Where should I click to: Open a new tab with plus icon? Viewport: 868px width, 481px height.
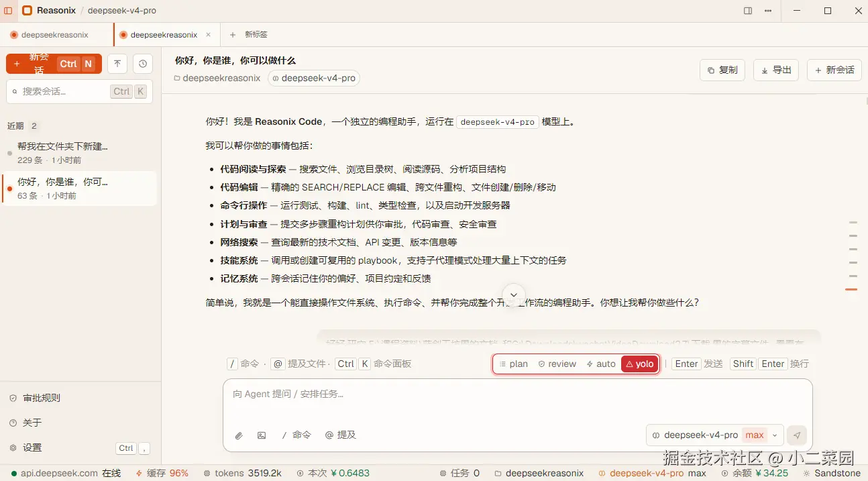click(x=233, y=34)
